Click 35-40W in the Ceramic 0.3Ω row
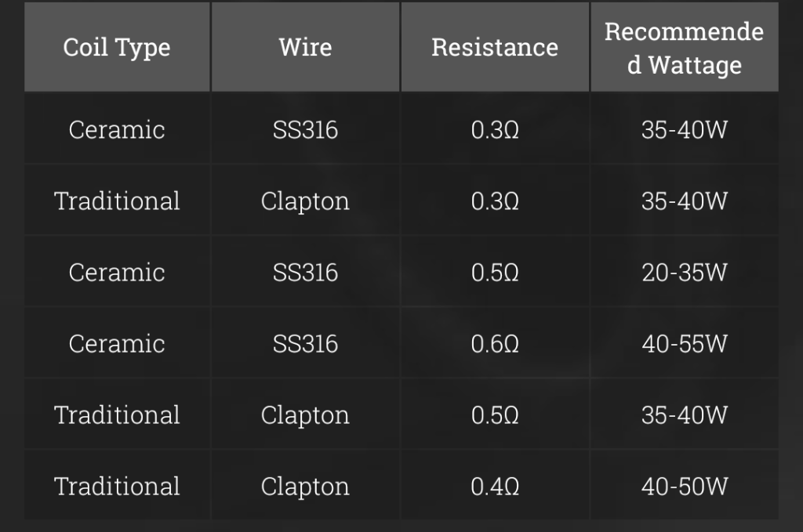This screenshot has height=532, width=803. coord(684,129)
